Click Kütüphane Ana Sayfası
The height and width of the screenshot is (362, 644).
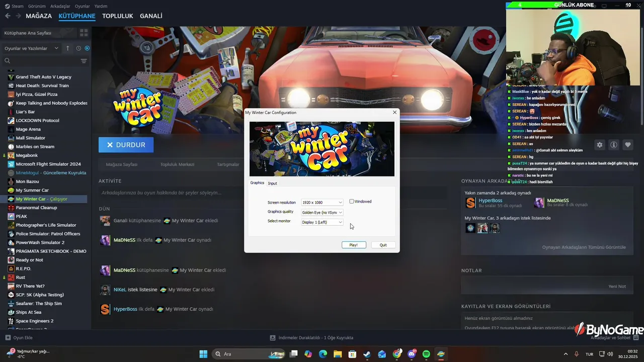click(x=28, y=33)
